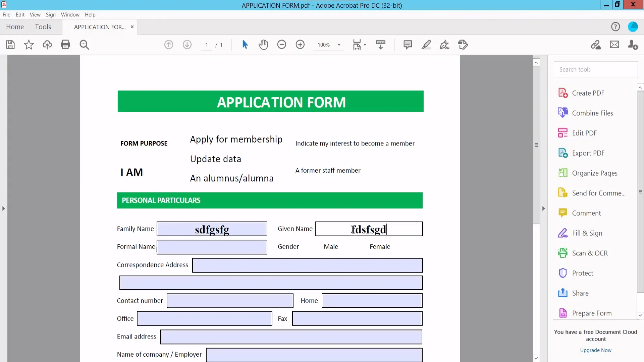Select the Edit PDF tool
Viewport: 644px width, 362px height.
(x=584, y=133)
